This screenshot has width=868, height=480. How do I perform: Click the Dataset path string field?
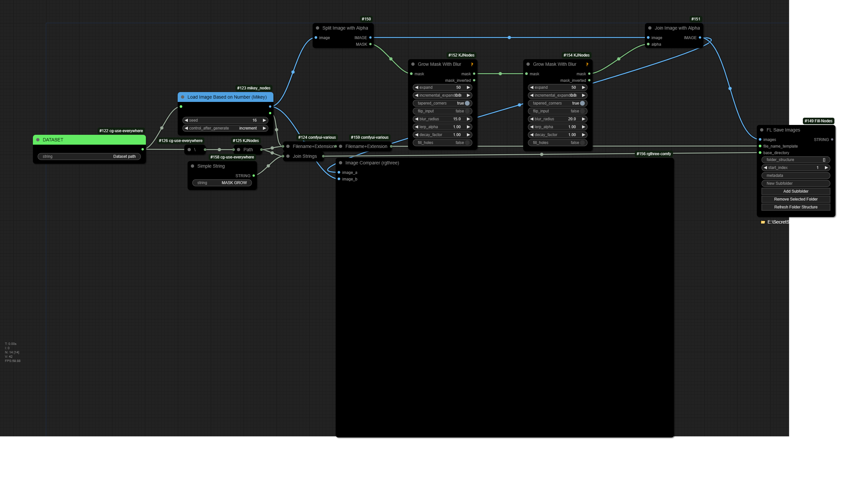point(89,156)
